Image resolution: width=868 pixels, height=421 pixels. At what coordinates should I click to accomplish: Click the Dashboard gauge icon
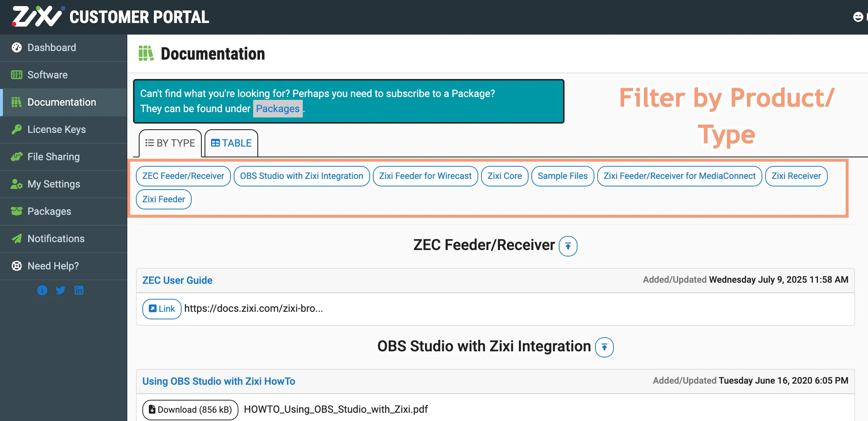click(x=17, y=47)
